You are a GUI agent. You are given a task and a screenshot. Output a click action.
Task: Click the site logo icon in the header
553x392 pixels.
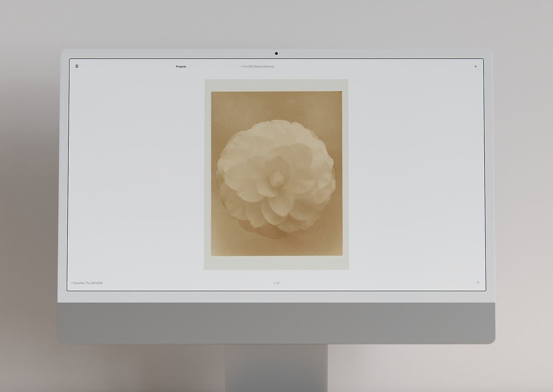coord(77,66)
